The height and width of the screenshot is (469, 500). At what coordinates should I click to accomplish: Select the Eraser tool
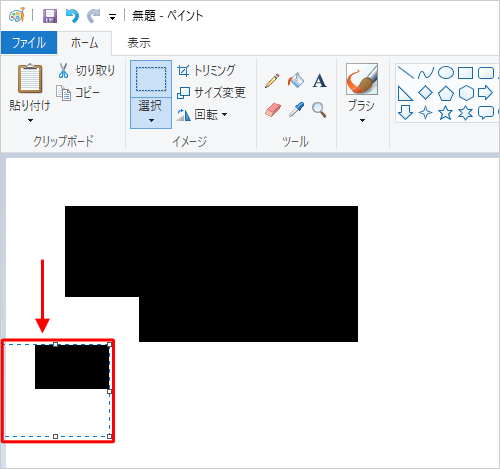pos(273,110)
